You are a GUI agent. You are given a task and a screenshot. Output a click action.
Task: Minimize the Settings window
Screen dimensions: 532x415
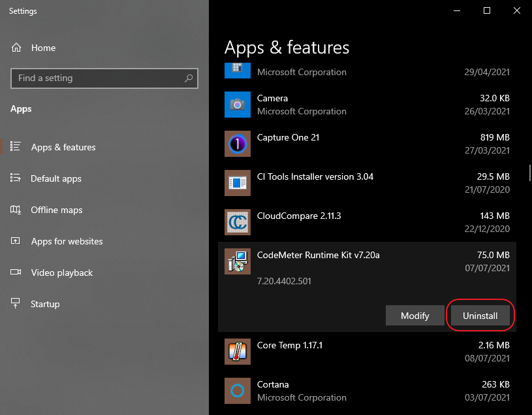457,10
